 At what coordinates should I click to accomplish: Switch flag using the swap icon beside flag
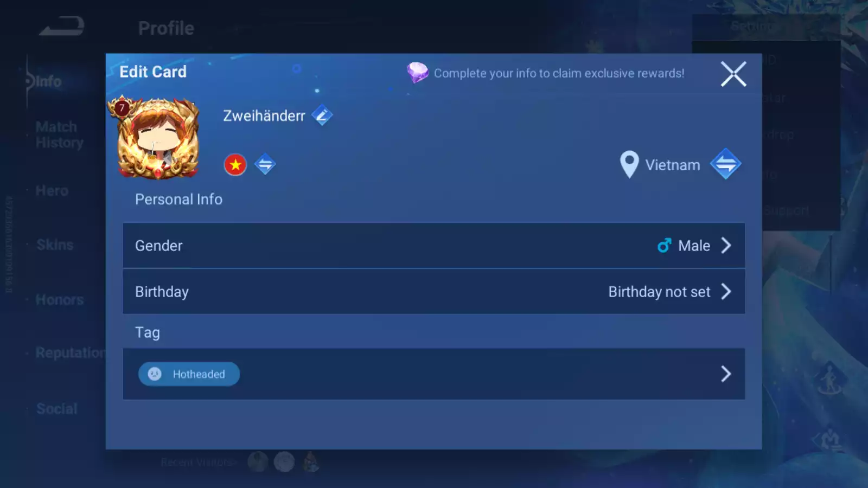tap(265, 164)
